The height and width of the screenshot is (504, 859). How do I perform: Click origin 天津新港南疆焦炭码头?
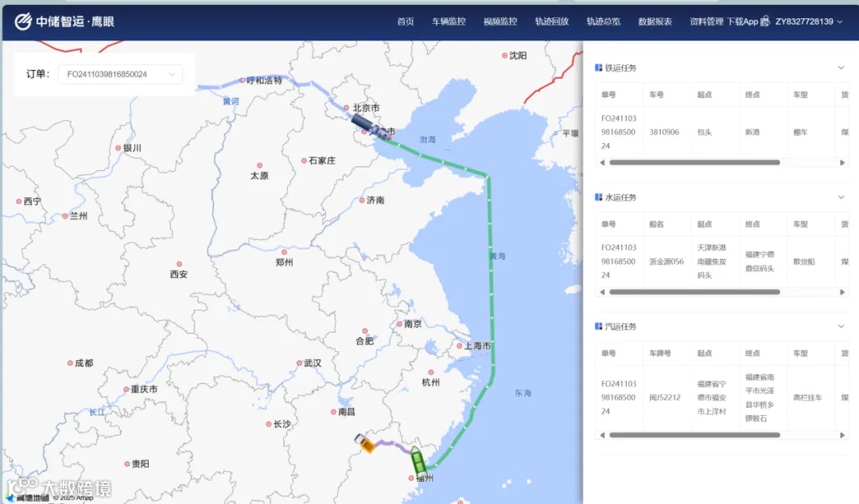712,262
